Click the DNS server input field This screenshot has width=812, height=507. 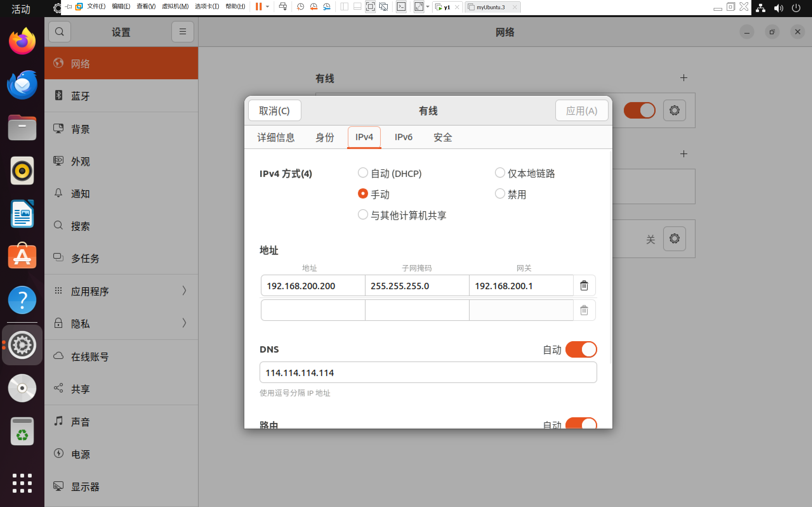click(x=428, y=373)
